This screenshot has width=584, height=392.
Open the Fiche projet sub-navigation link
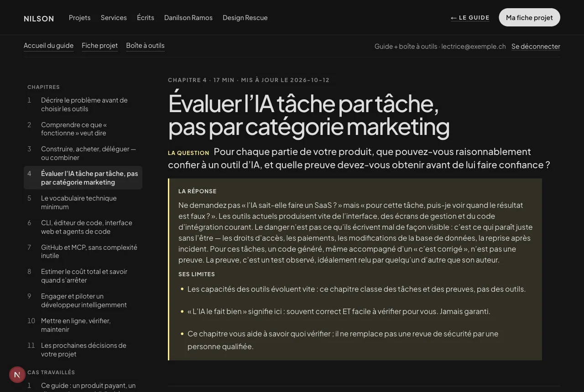(99, 46)
